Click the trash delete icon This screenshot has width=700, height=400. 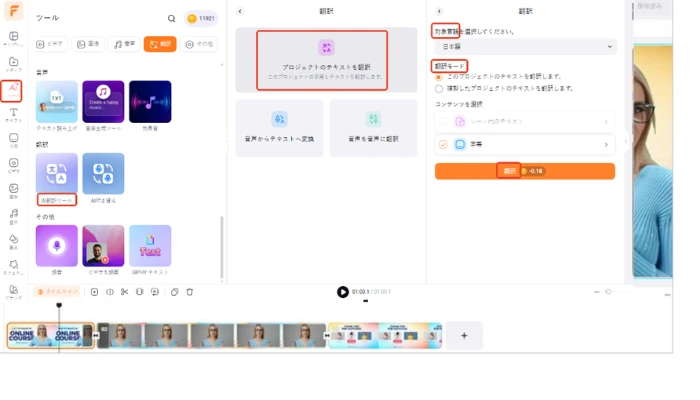190,292
